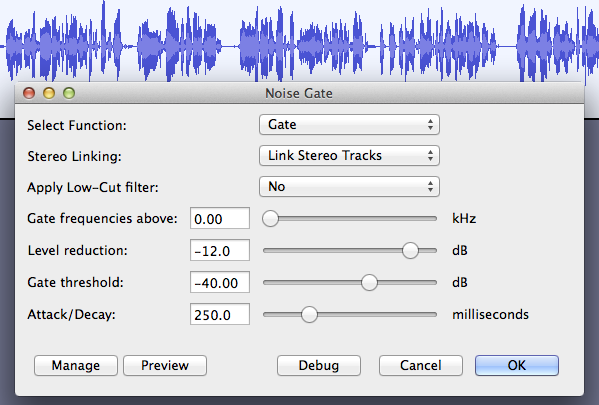Focus the Gate frequencies above value field
This screenshot has height=405, width=599.
click(x=220, y=219)
